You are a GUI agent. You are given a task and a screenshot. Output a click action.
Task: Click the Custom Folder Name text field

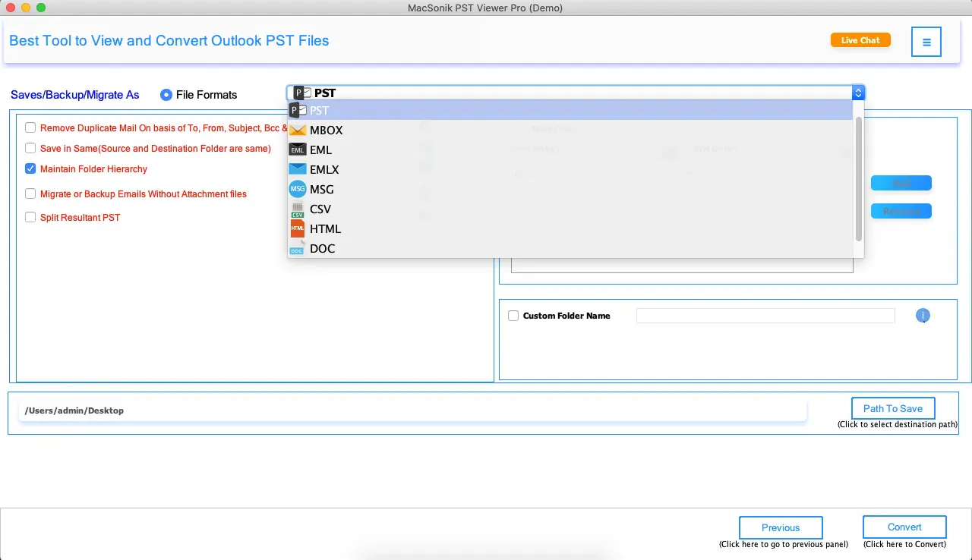[765, 316]
